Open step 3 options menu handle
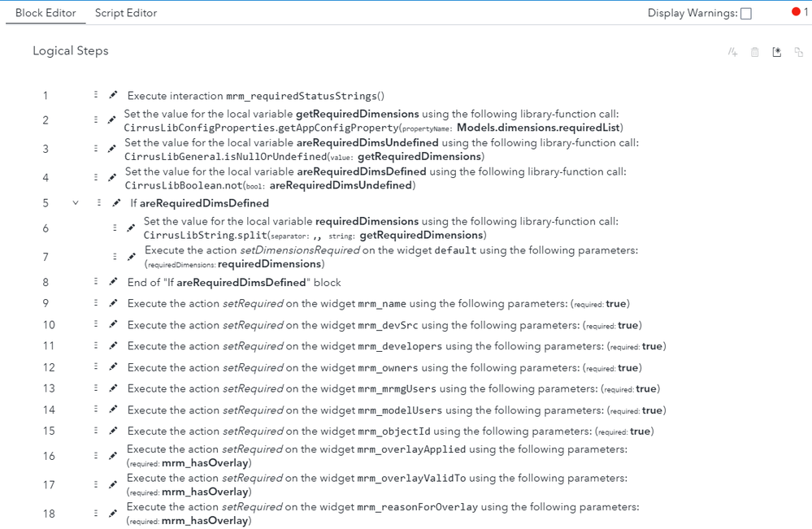The image size is (812, 529). 96,149
